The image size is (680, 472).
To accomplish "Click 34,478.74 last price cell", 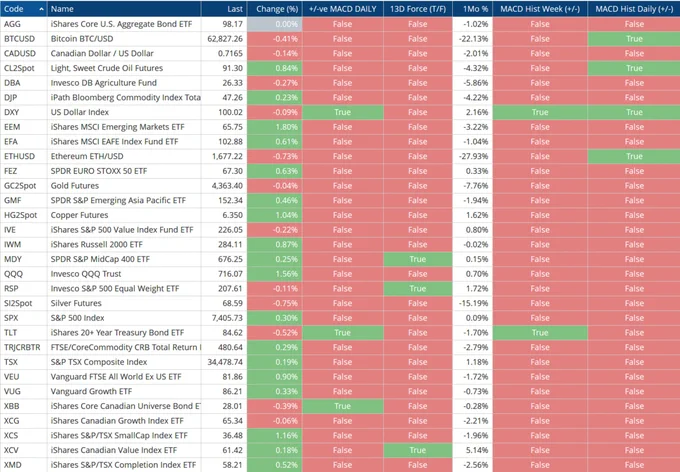I will pos(224,362).
